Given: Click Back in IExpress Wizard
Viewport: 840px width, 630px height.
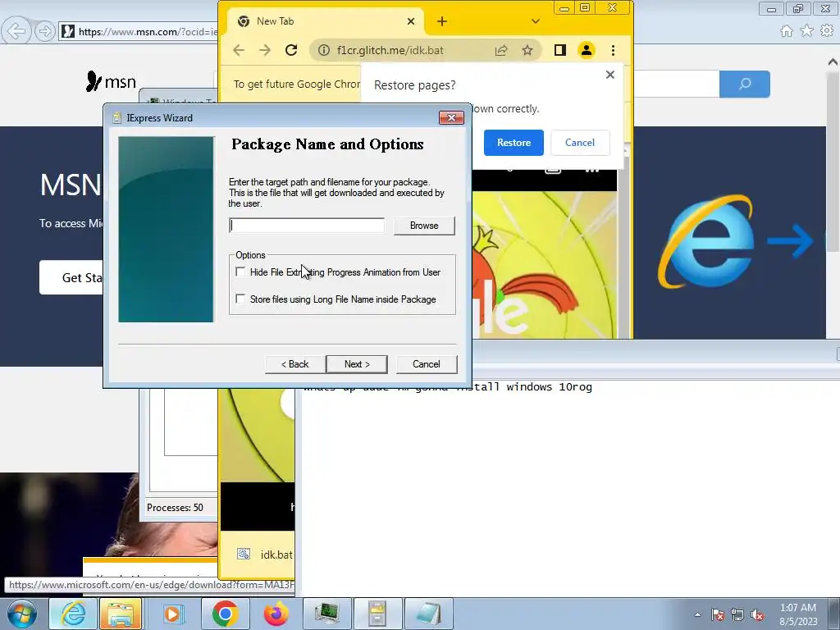Looking at the screenshot, I should pyautogui.click(x=295, y=364).
